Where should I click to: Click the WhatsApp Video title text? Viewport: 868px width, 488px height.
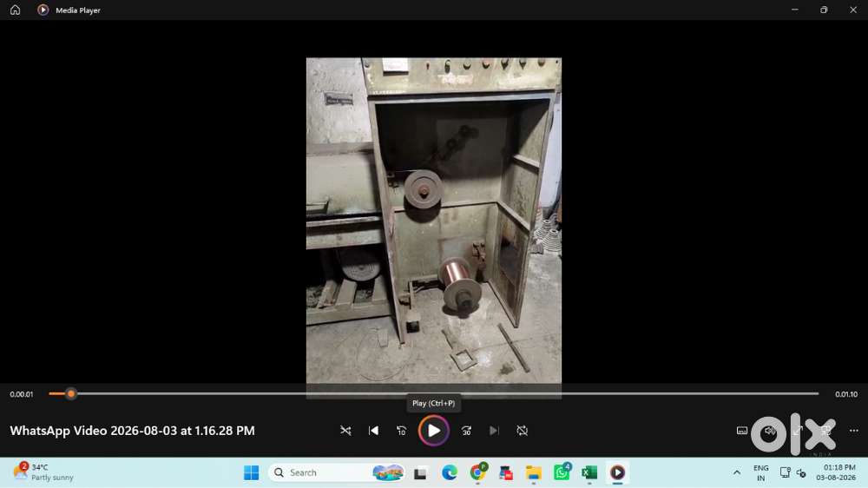tap(132, 431)
